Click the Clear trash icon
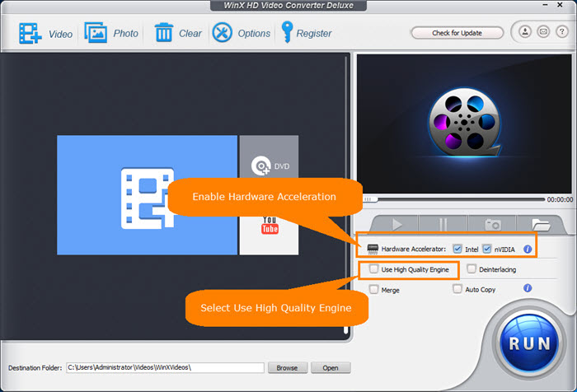 click(164, 32)
